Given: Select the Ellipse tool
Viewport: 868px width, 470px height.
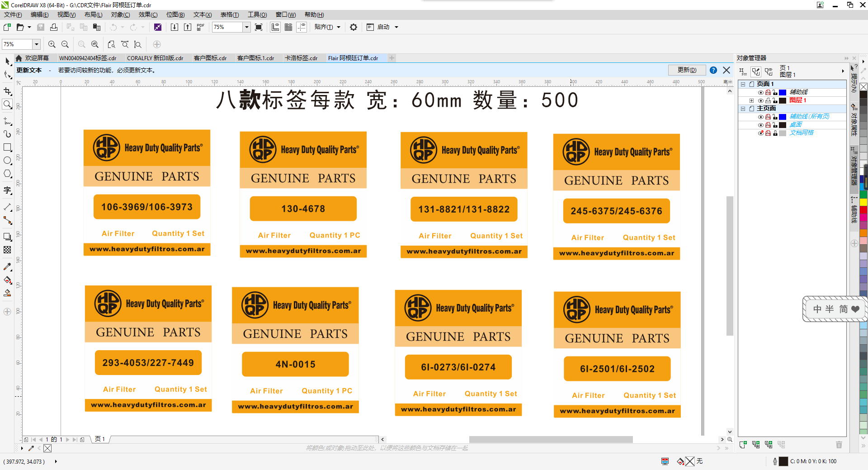Looking at the screenshot, I should pos(7,161).
